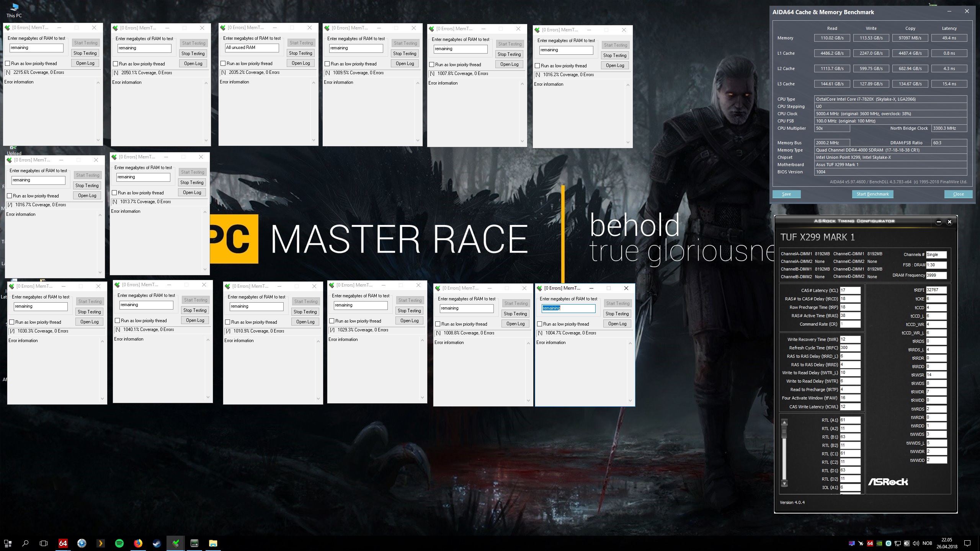Click L3 Cache Copy value 134.67 GB/s
Screen dimensions: 980x551
[910, 84]
